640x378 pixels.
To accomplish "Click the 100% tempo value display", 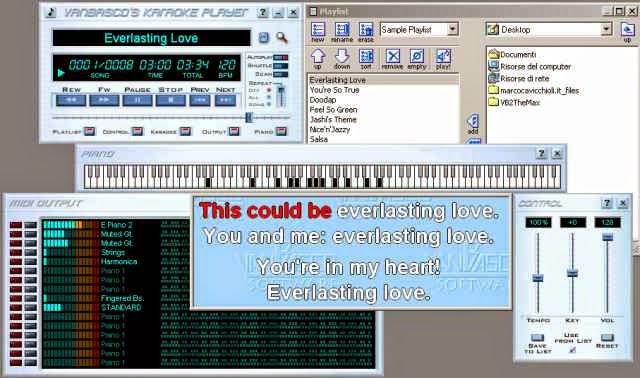I will tap(538, 222).
